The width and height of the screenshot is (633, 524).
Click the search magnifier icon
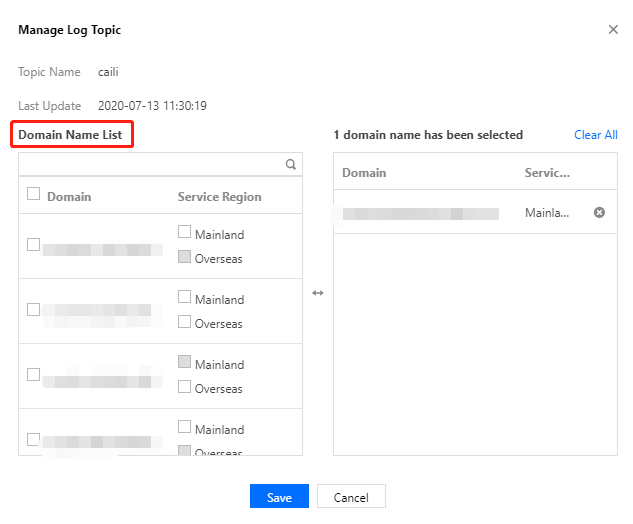pos(291,165)
